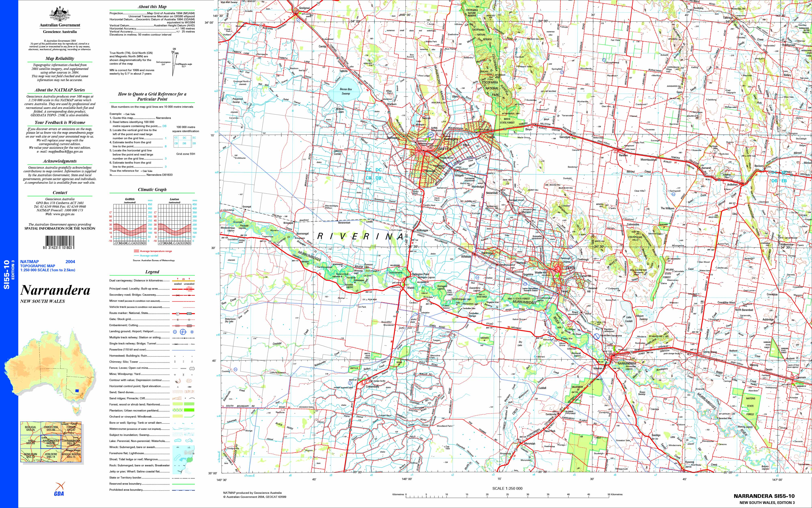This screenshot has height=508, width=812.
Task: Select the "Landing ground; Airport; Heliport" legend entry
Action: 152,332
